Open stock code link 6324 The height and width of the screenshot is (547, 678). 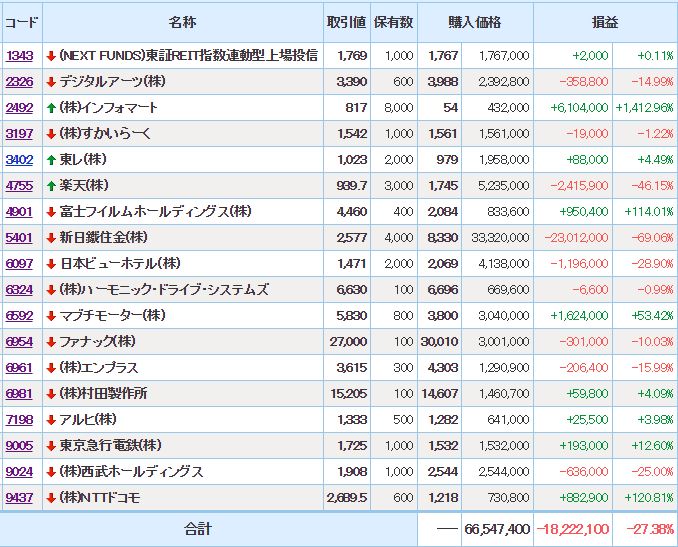click(19, 290)
